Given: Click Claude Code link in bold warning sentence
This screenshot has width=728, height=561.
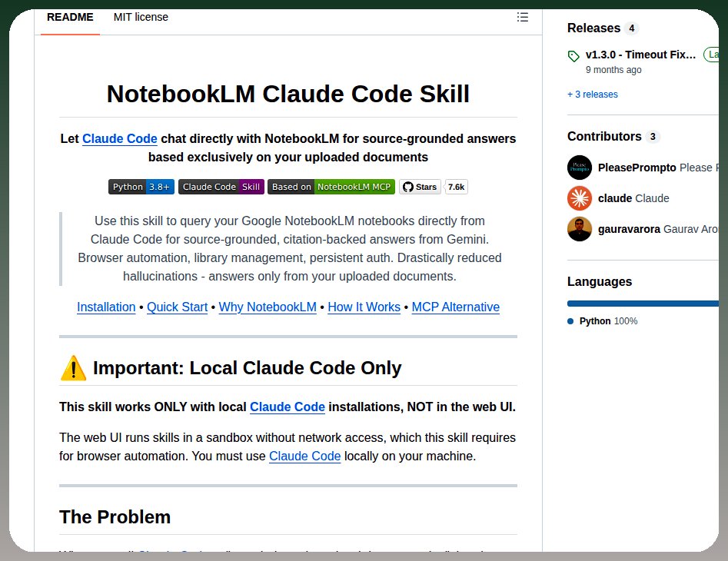Looking at the screenshot, I should pos(288,407).
